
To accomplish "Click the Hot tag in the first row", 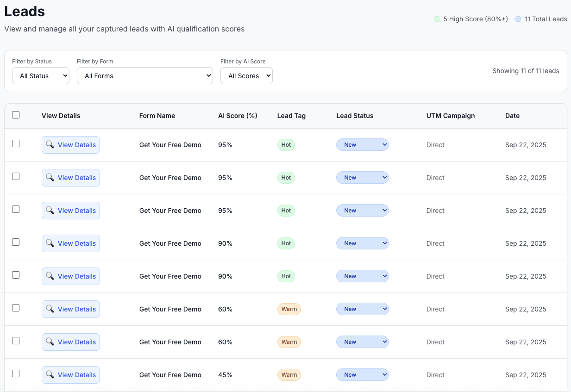I will pos(286,145).
